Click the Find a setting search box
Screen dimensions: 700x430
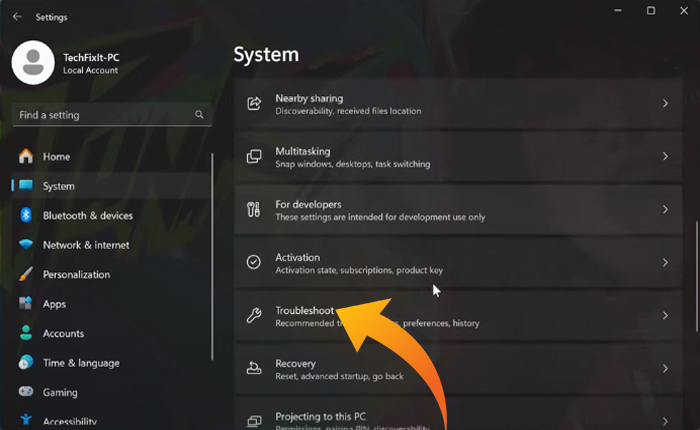coord(105,115)
